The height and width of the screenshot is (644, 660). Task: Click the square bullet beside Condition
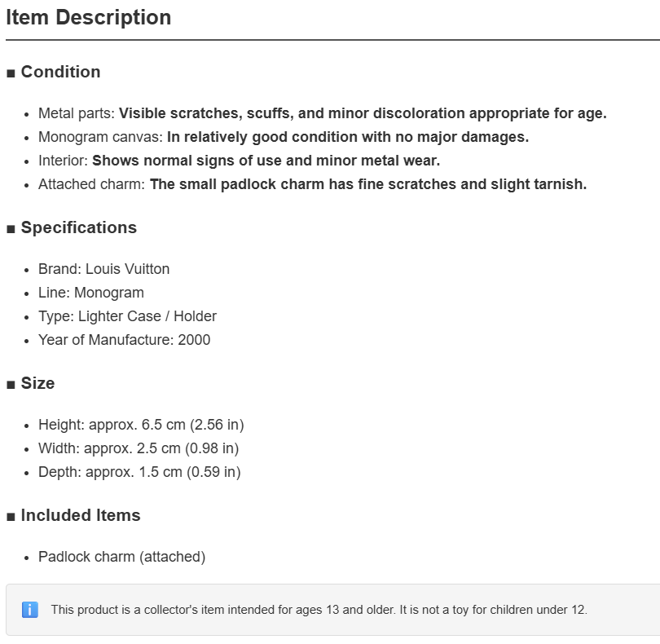(x=11, y=73)
